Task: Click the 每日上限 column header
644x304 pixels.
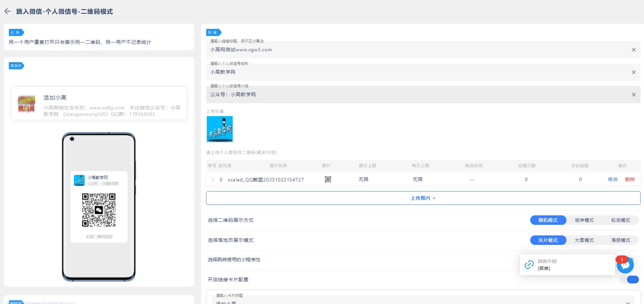Action: [421, 166]
